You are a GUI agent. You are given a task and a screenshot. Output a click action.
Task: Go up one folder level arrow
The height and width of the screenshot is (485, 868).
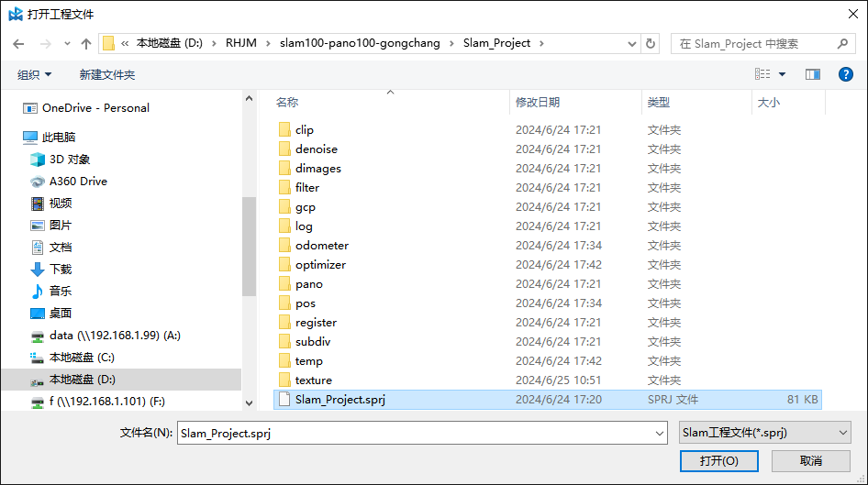click(86, 43)
